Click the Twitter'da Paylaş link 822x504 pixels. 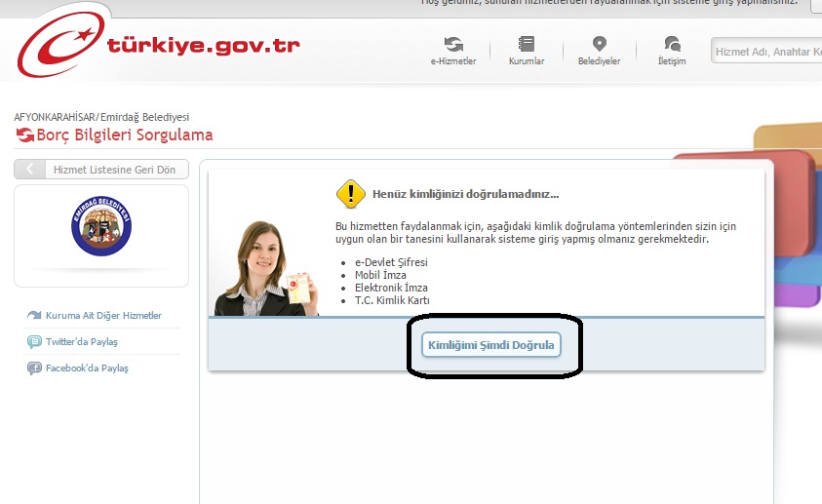[x=81, y=342]
